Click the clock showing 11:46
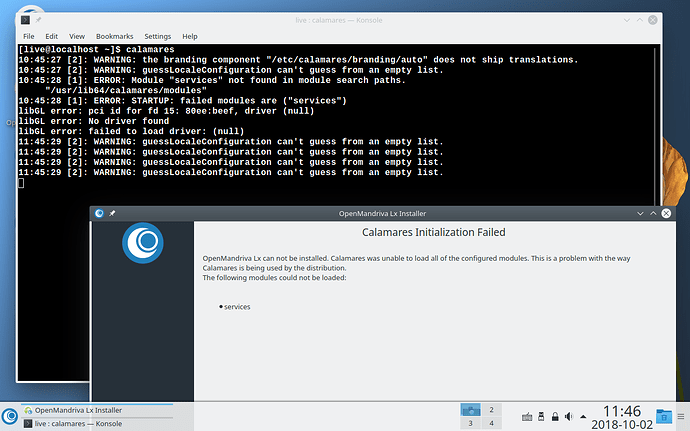Image resolution: width=690 pixels, height=431 pixels. pos(622,411)
